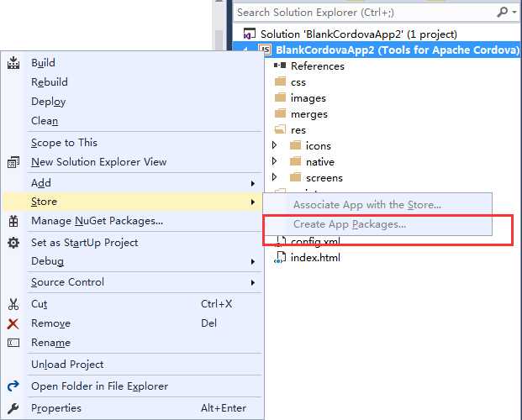Click the Build icon in context menu
This screenshot has width=522, height=420.
(13, 62)
